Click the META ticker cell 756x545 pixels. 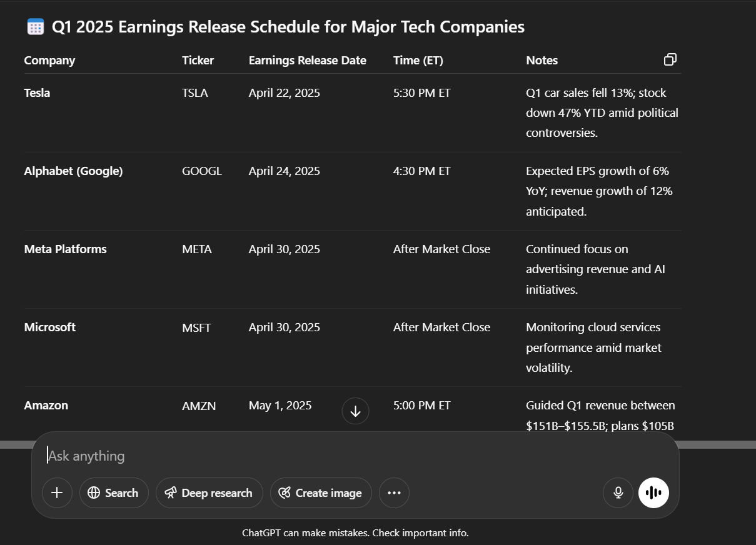[x=196, y=249]
